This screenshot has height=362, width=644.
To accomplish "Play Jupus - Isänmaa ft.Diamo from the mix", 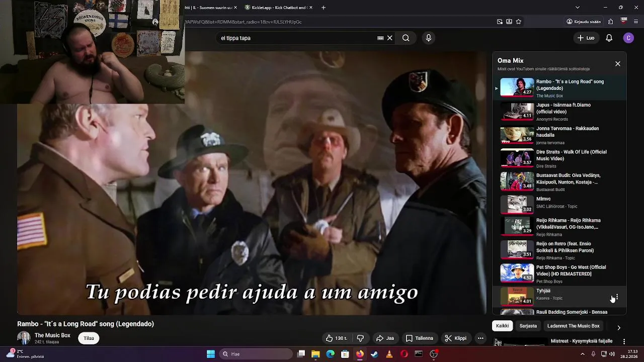I will point(559,112).
